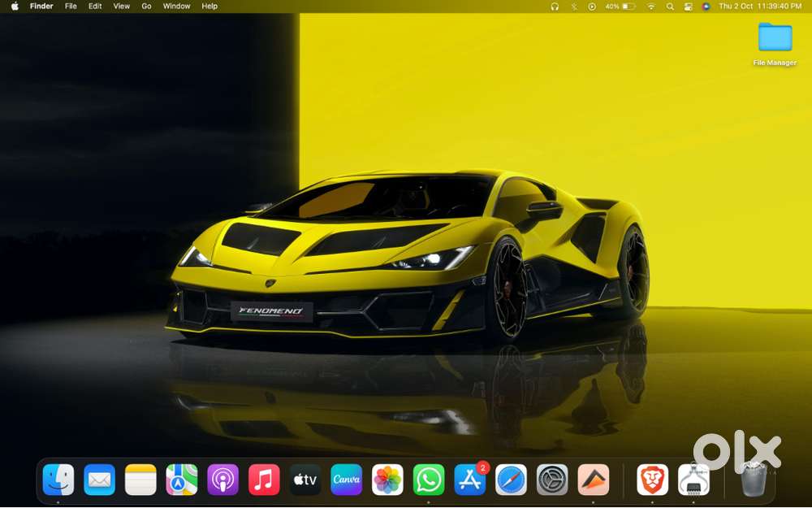Open the Notes app icon

[x=140, y=480]
